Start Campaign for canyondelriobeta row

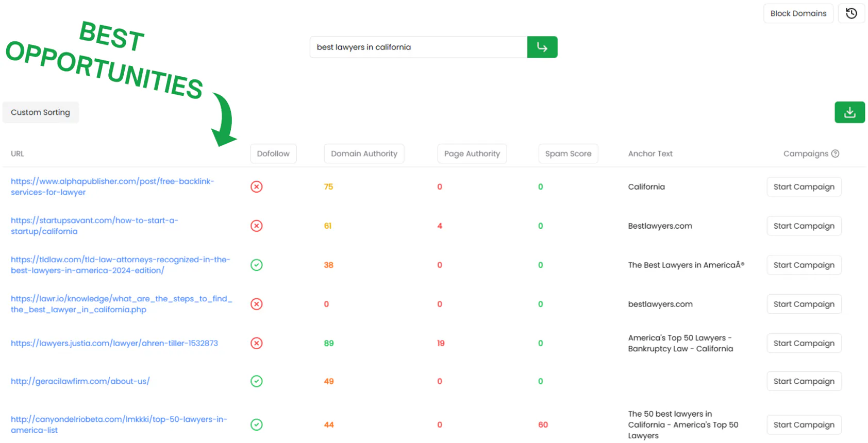[804, 424]
